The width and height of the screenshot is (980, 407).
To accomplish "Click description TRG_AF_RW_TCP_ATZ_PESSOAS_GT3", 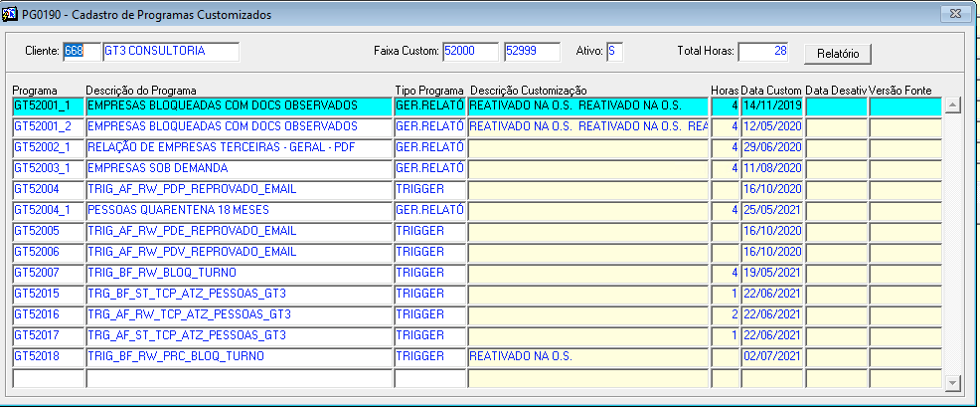I will 240,315.
